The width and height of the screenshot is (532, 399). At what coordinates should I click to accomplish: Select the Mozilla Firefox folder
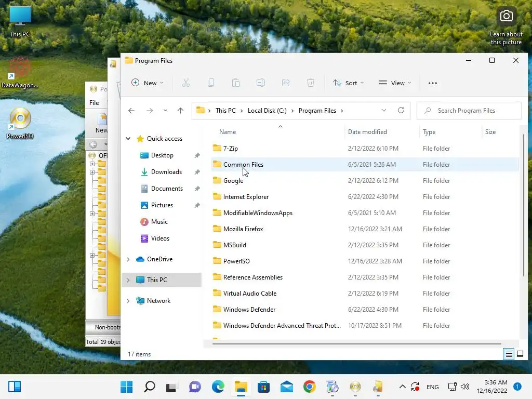[x=365, y=229]
